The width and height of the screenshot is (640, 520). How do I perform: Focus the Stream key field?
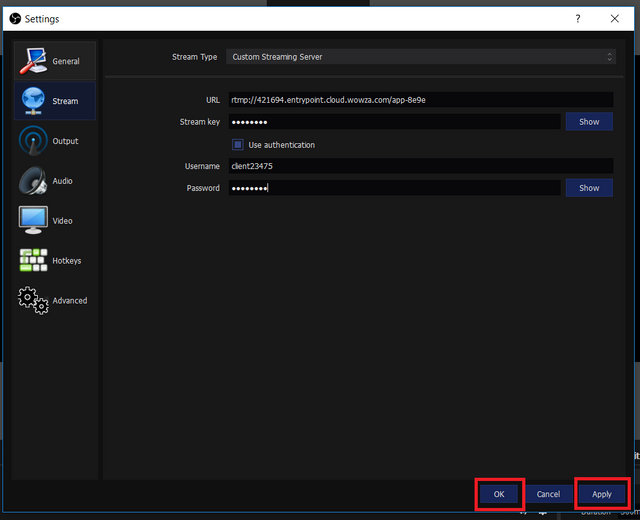[395, 122]
